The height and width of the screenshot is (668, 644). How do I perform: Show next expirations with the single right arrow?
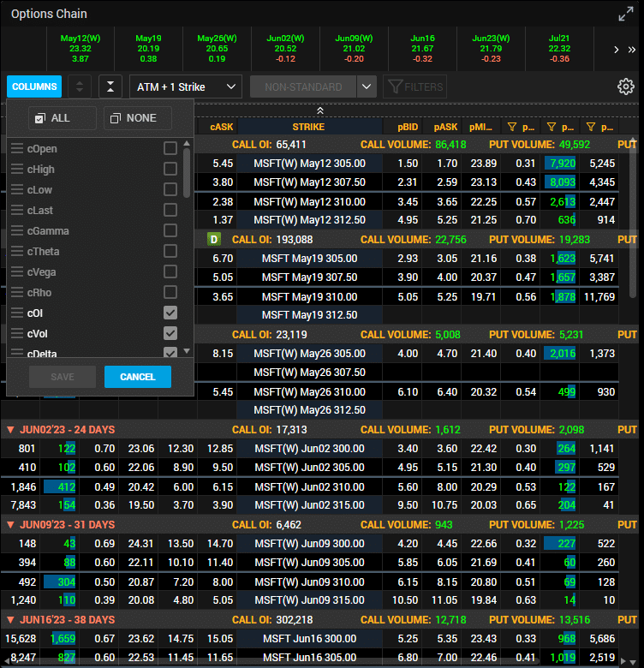[617, 50]
